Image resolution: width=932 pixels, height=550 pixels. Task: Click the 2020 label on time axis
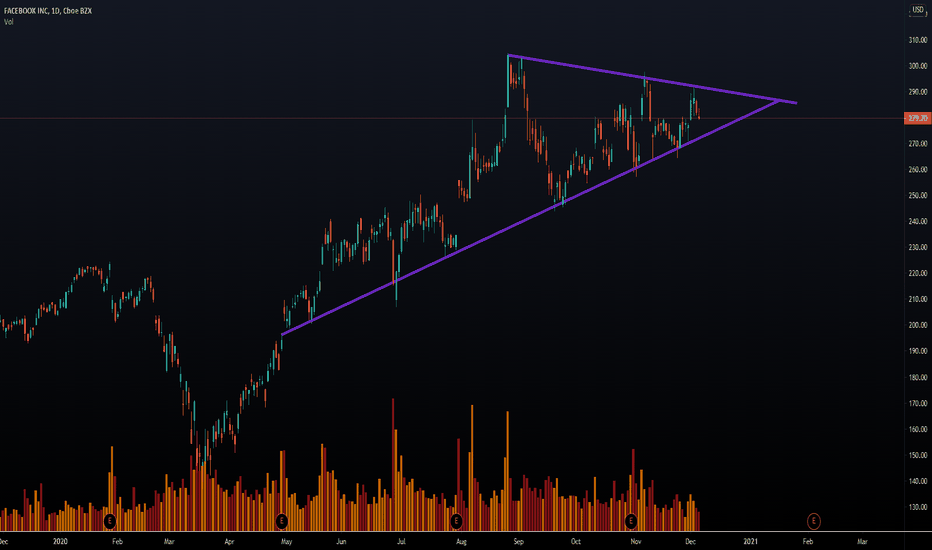(x=60, y=541)
